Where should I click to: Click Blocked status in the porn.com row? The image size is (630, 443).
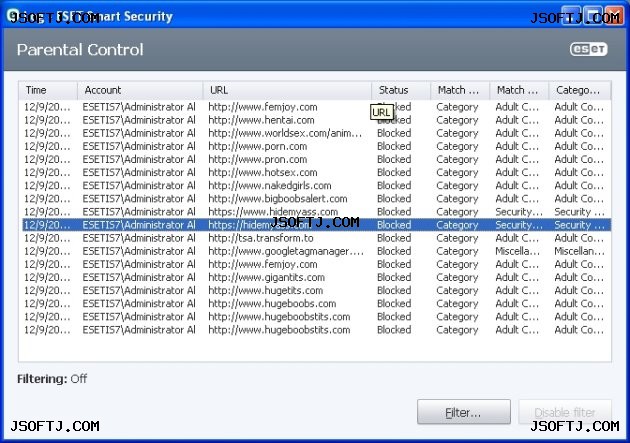click(x=394, y=146)
